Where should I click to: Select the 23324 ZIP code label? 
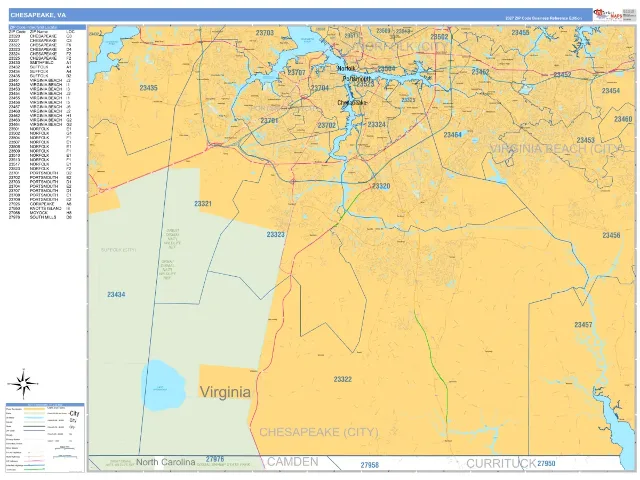click(x=376, y=124)
